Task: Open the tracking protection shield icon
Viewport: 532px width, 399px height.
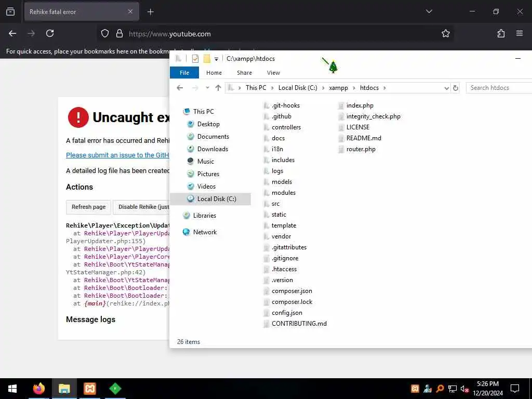Action: (x=105, y=34)
